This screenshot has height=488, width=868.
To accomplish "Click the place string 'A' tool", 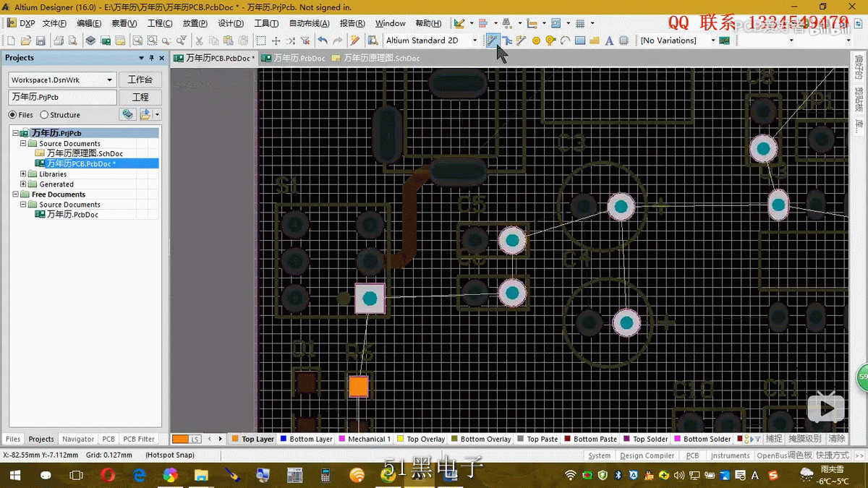I will click(x=609, y=40).
